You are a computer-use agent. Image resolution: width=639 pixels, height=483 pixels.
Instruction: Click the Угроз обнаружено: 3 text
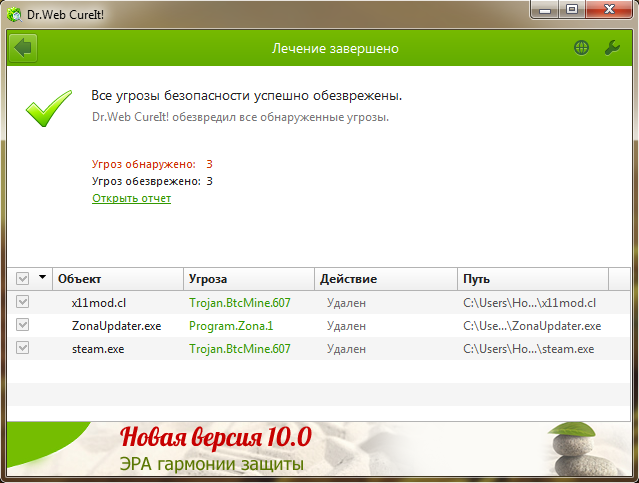pos(152,164)
